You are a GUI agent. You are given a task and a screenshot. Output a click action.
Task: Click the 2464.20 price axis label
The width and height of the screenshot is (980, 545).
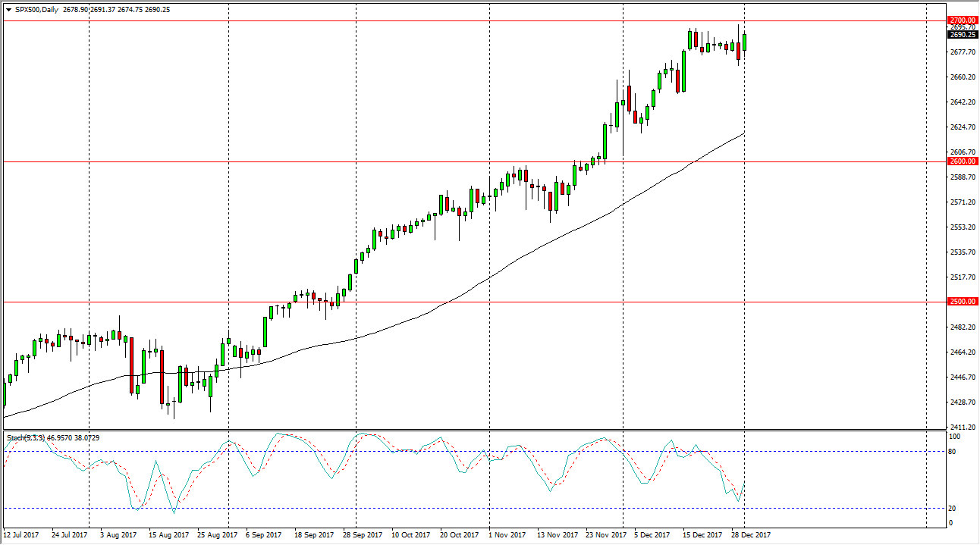tap(961, 352)
